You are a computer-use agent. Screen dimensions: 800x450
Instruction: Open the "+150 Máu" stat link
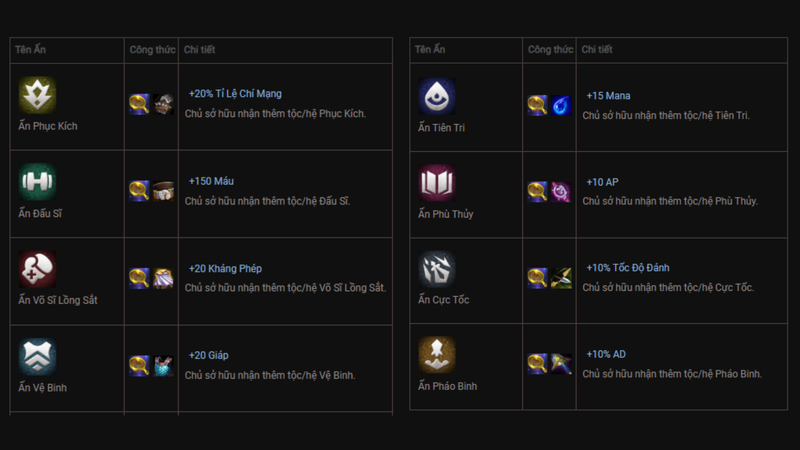[211, 182]
